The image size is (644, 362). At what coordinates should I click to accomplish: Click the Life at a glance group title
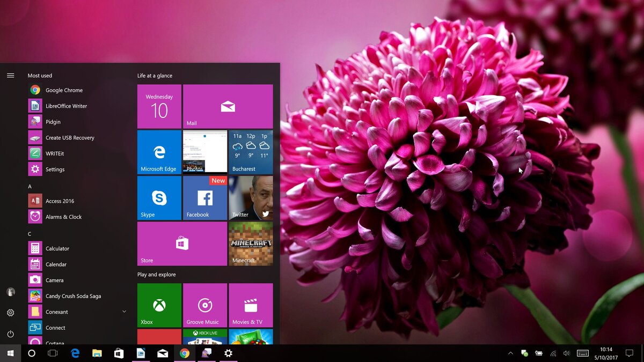point(155,76)
